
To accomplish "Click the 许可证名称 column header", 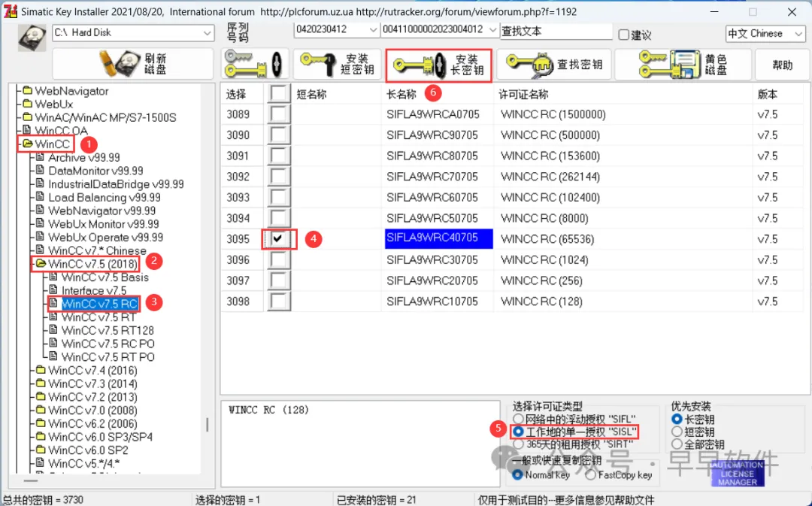I will [523, 94].
